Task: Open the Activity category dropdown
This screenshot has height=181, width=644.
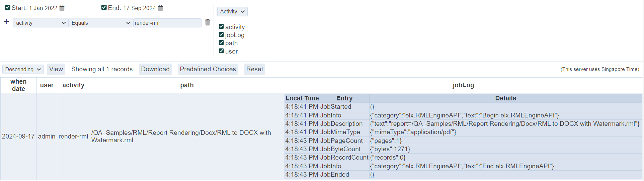Action: click(232, 12)
